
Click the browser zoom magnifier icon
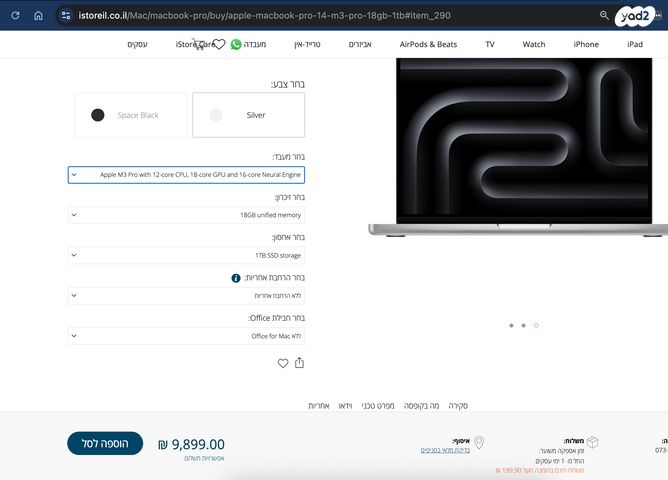[x=604, y=15]
